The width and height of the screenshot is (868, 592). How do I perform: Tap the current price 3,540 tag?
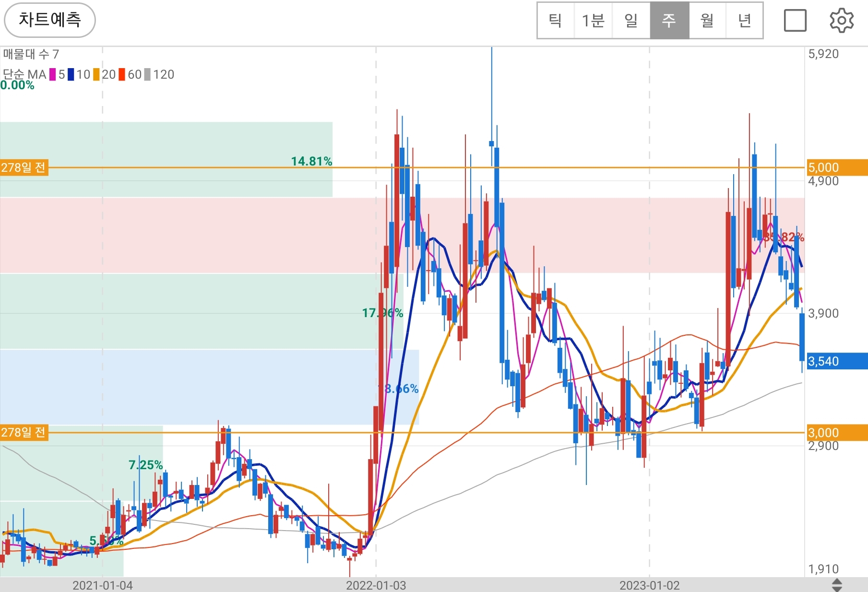(837, 361)
